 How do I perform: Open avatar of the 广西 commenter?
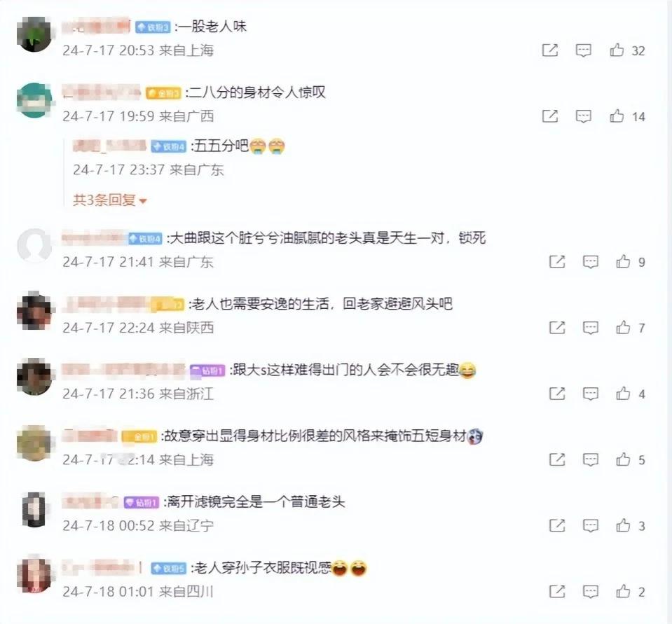tap(34, 100)
